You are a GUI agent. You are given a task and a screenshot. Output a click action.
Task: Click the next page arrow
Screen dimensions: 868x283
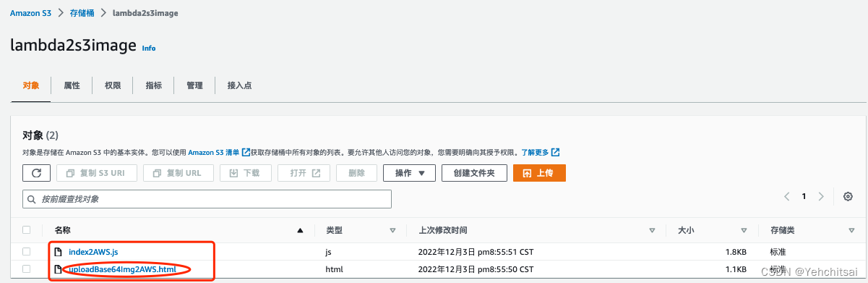click(821, 196)
